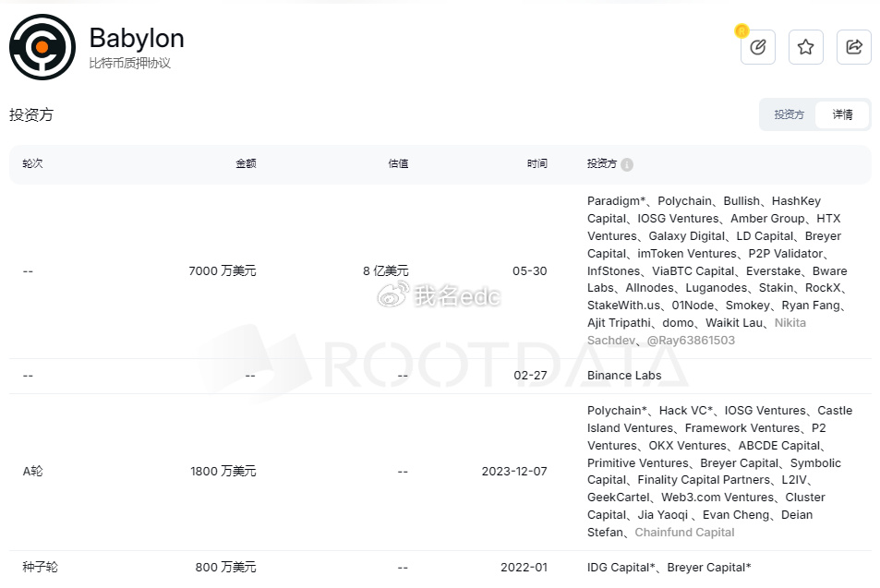Open the Chainfund Capital investor link
Image resolution: width=880 pixels, height=588 pixels.
(x=684, y=532)
